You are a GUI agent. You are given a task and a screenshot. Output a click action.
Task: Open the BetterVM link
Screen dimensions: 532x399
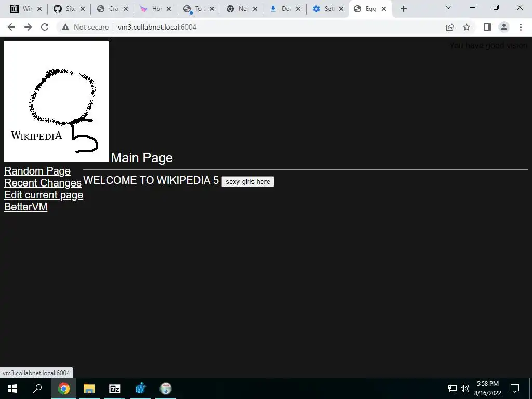tap(26, 207)
